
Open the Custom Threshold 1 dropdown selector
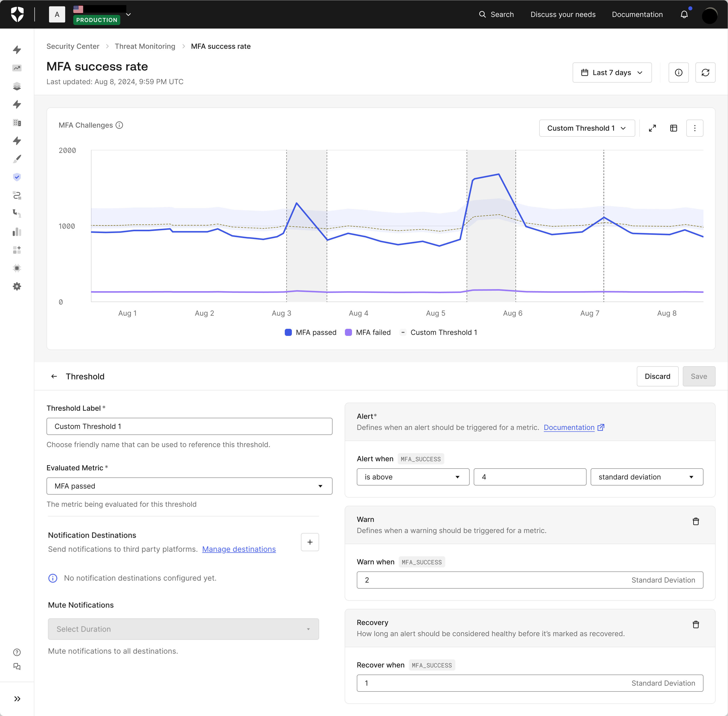[x=585, y=128]
